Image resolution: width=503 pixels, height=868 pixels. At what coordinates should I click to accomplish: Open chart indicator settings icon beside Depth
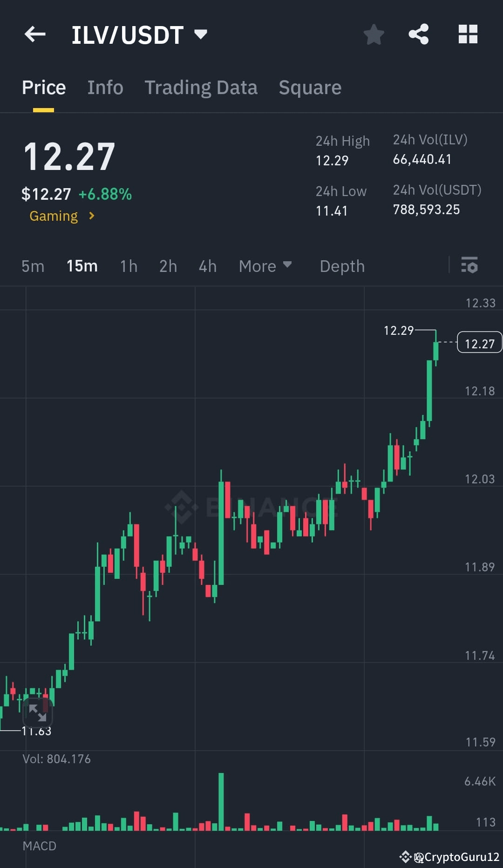pos(470,266)
